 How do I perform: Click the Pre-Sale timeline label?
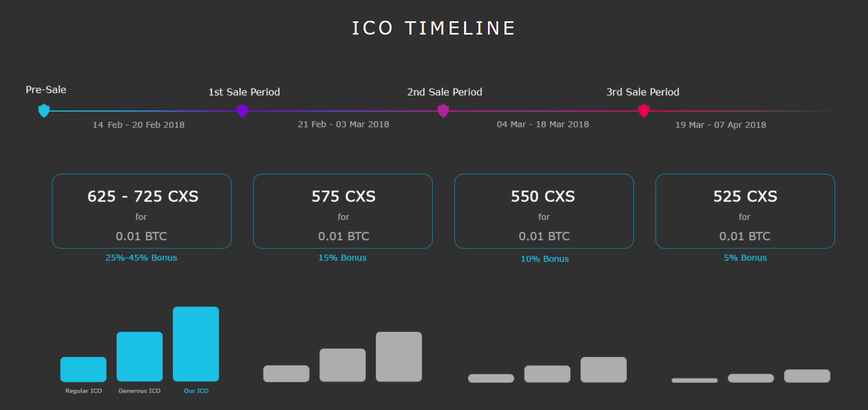coord(46,90)
